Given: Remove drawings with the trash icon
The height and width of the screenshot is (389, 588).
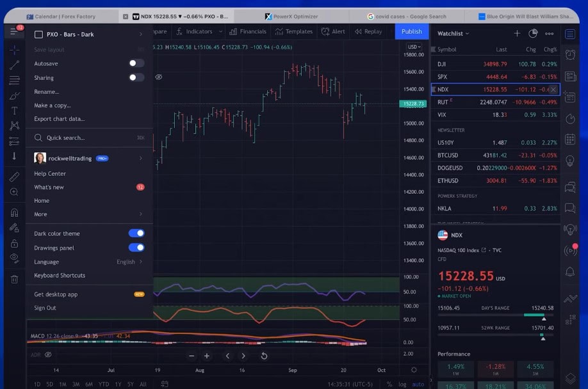Looking at the screenshot, I should tap(14, 280).
